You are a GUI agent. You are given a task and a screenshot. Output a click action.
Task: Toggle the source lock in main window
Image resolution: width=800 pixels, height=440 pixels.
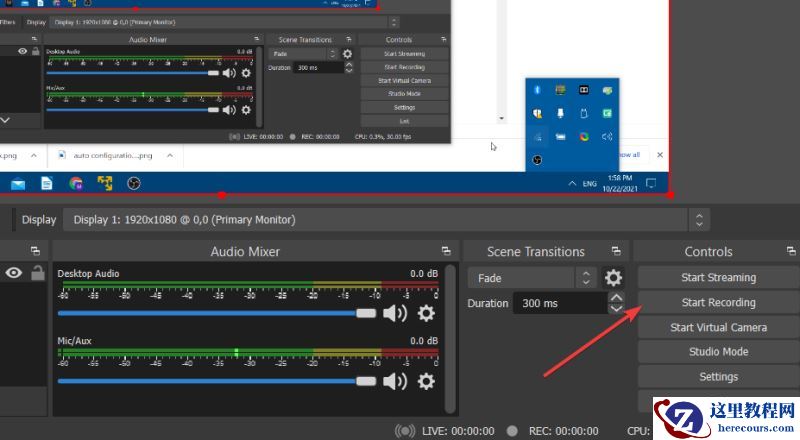coord(38,273)
